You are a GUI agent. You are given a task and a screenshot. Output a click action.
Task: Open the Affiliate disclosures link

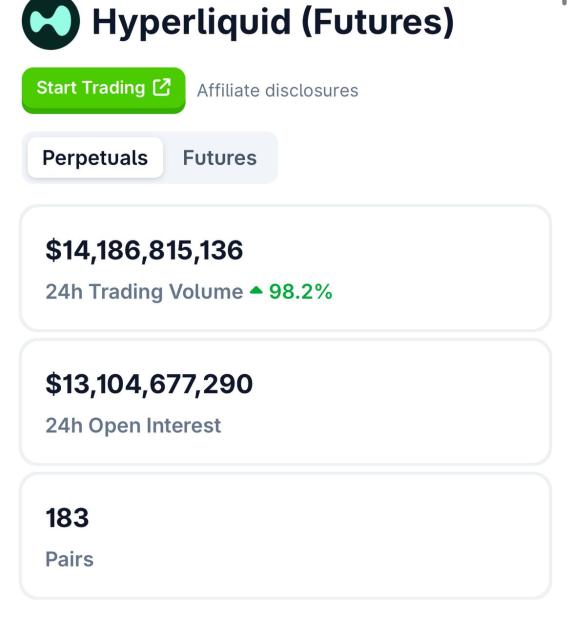pos(278,90)
